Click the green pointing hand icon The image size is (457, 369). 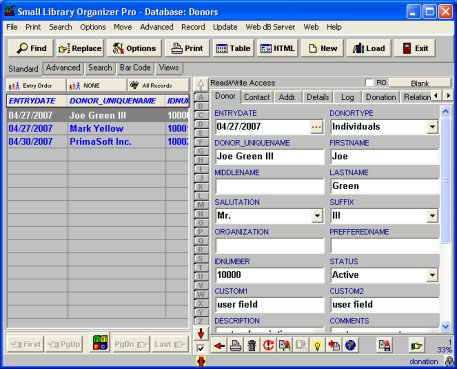tap(416, 345)
